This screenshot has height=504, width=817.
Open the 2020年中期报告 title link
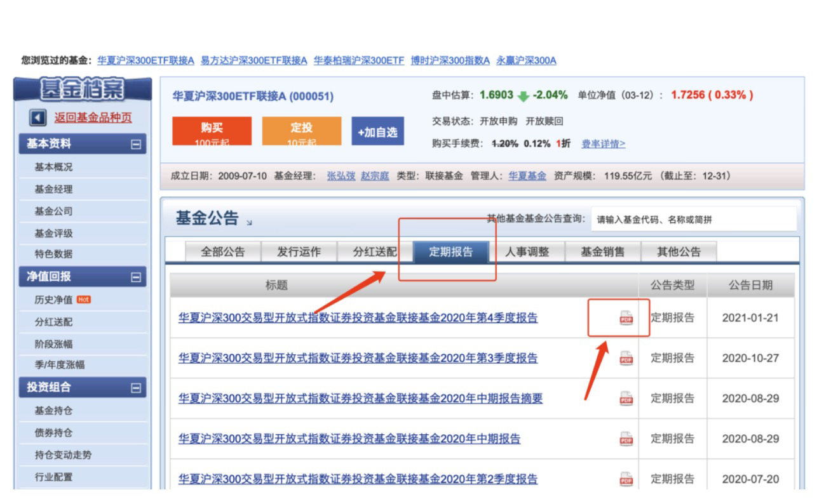349,439
